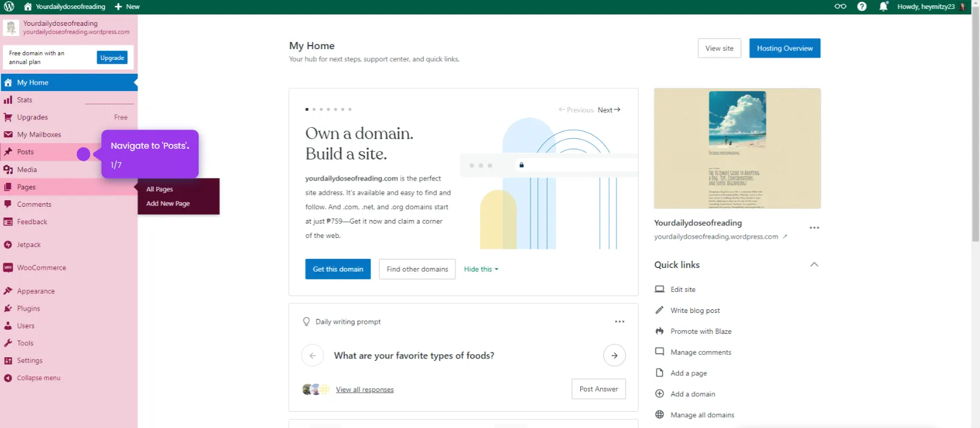
Task: Open Manage comments quick link
Action: point(700,352)
